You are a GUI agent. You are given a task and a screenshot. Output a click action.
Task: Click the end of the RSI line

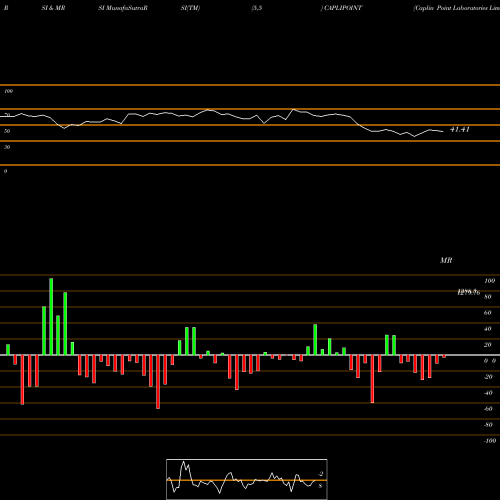pyautogui.click(x=443, y=132)
